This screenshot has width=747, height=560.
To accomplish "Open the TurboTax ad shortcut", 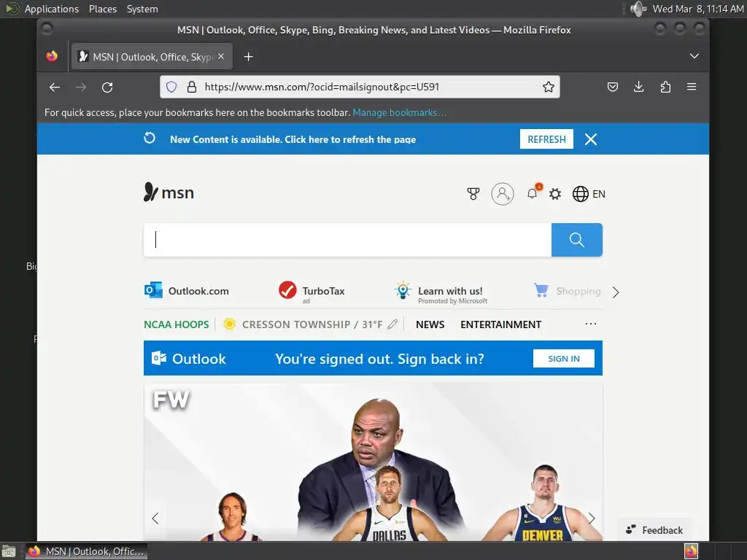I will pyautogui.click(x=311, y=291).
